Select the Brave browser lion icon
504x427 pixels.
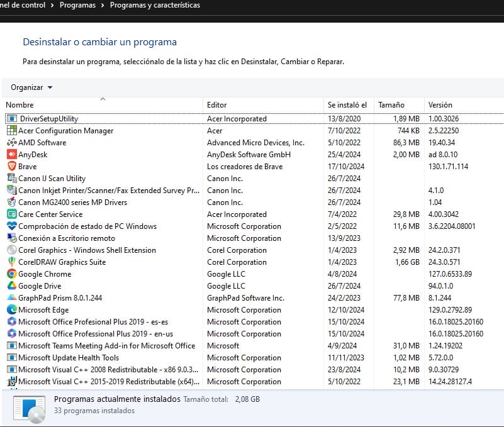pyautogui.click(x=12, y=166)
